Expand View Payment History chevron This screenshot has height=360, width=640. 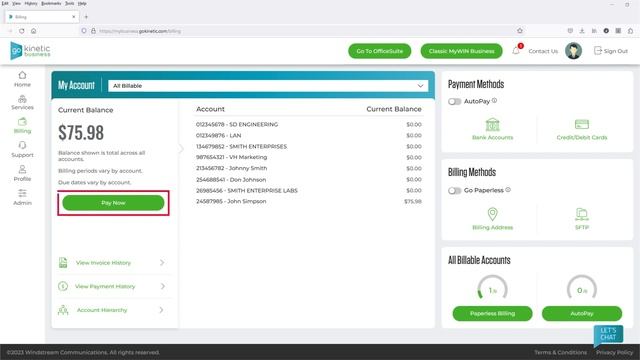162,286
